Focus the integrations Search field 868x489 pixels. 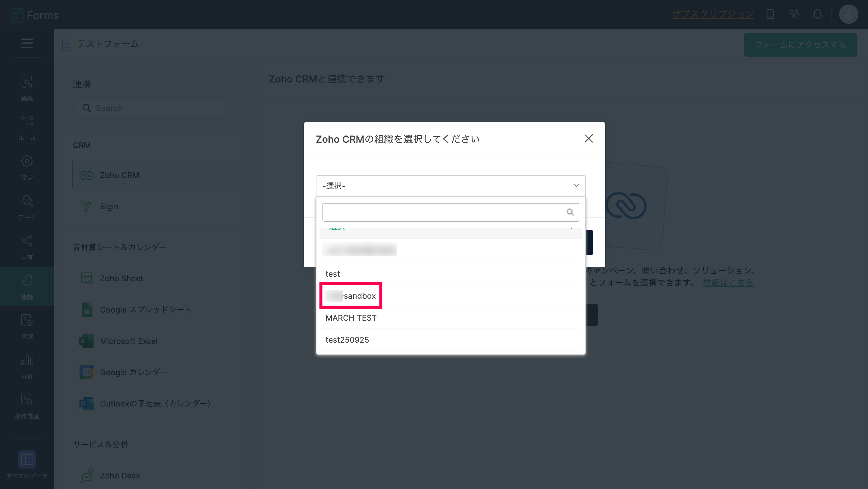click(149, 108)
